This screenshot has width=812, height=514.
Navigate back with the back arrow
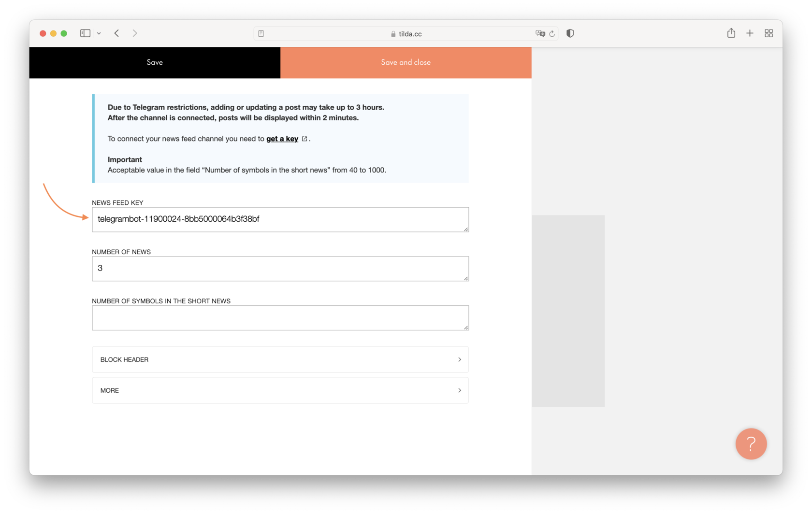click(x=116, y=33)
